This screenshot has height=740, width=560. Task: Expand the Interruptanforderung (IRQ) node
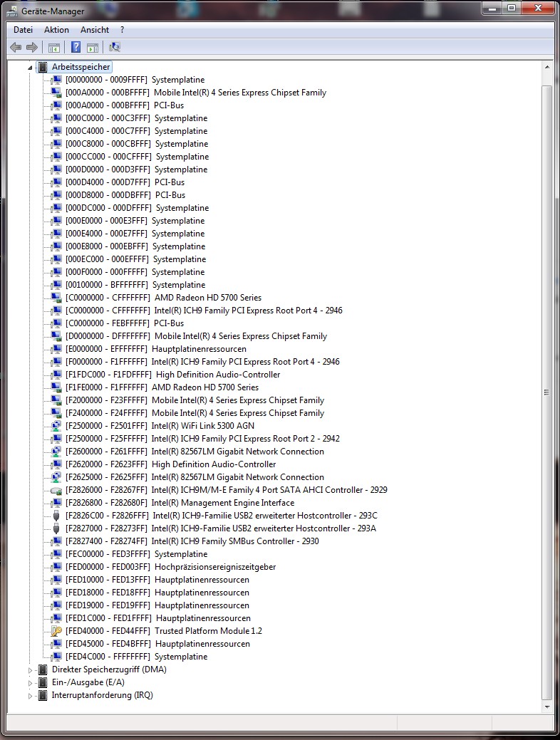coord(30,696)
